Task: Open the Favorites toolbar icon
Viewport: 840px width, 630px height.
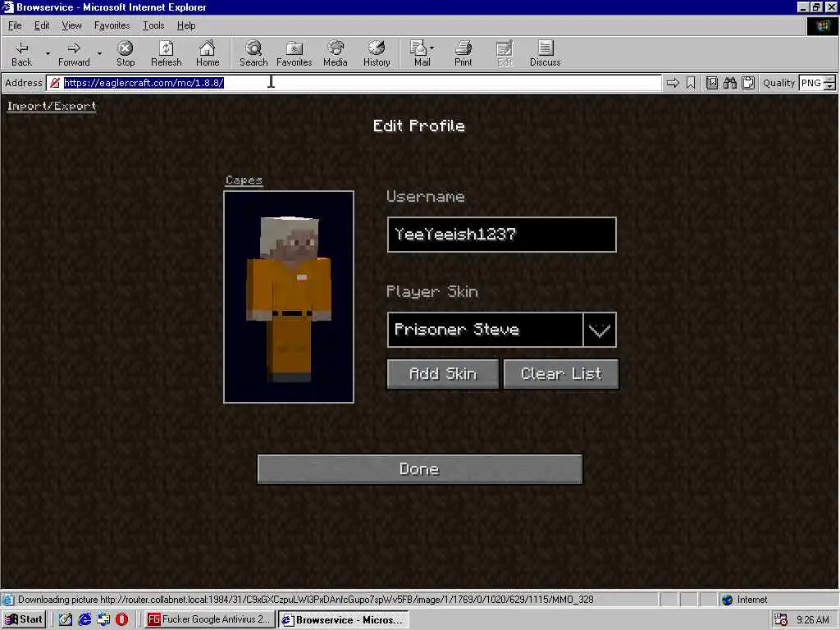Action: point(294,53)
